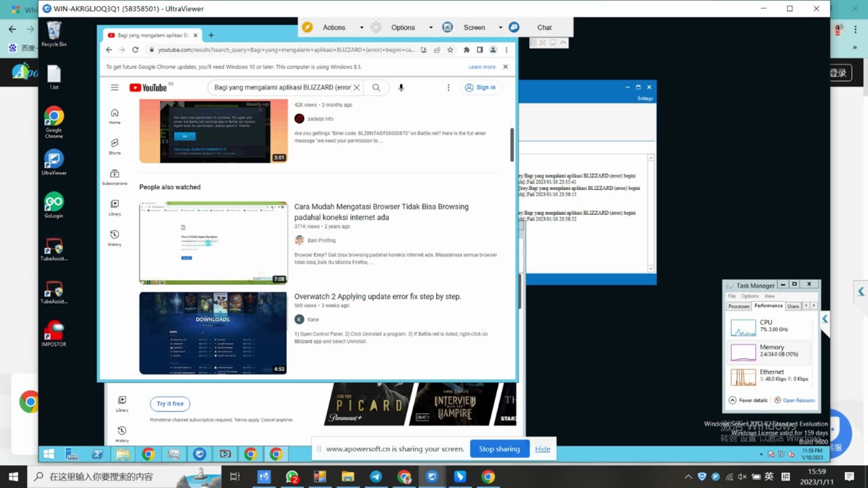Open the Kane channel link
Viewport: 868px width, 488px height.
tap(313, 319)
